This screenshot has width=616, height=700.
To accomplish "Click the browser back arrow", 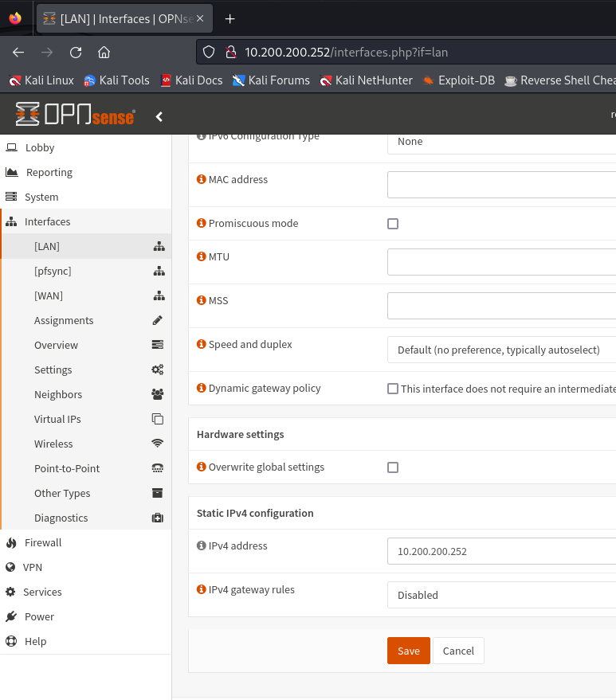I will (x=18, y=52).
